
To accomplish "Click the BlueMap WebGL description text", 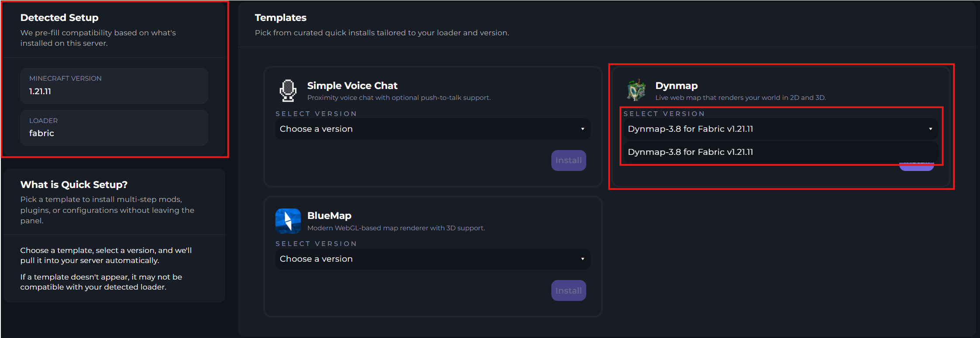I will [395, 228].
